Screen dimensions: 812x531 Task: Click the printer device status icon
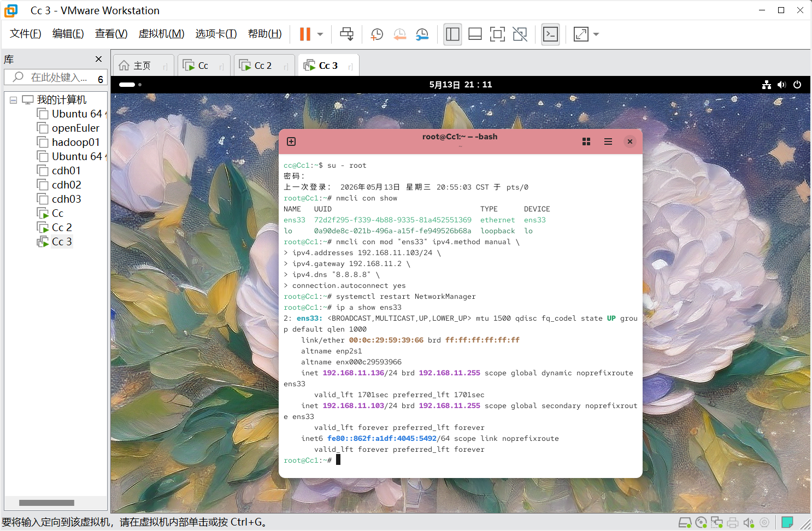[733, 523]
